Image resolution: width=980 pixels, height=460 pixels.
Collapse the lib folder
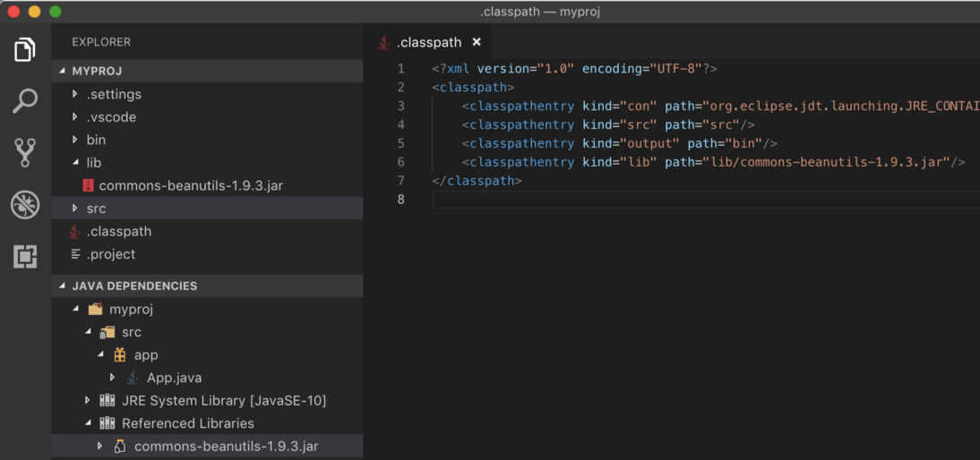pyautogui.click(x=75, y=163)
